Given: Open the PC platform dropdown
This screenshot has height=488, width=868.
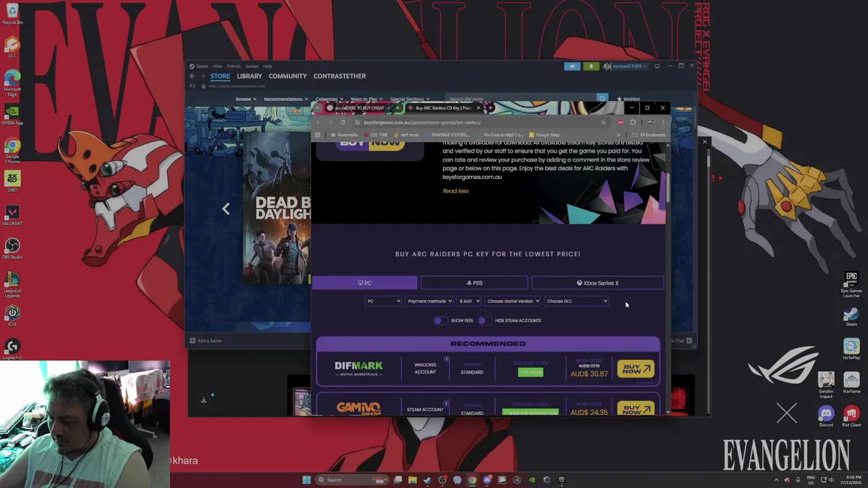Looking at the screenshot, I should 383,301.
